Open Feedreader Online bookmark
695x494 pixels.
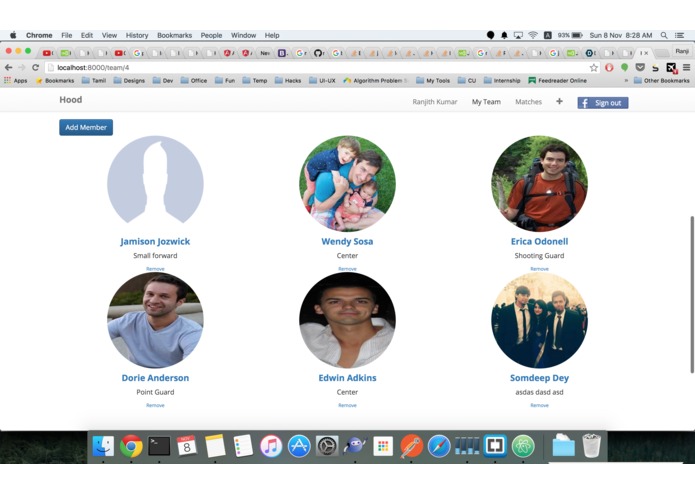pyautogui.click(x=557, y=81)
